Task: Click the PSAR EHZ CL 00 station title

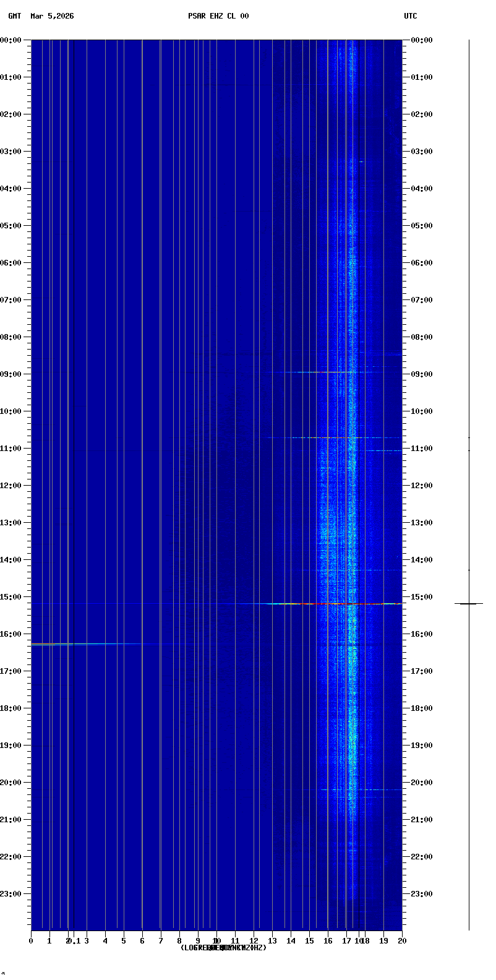Action: click(x=218, y=16)
